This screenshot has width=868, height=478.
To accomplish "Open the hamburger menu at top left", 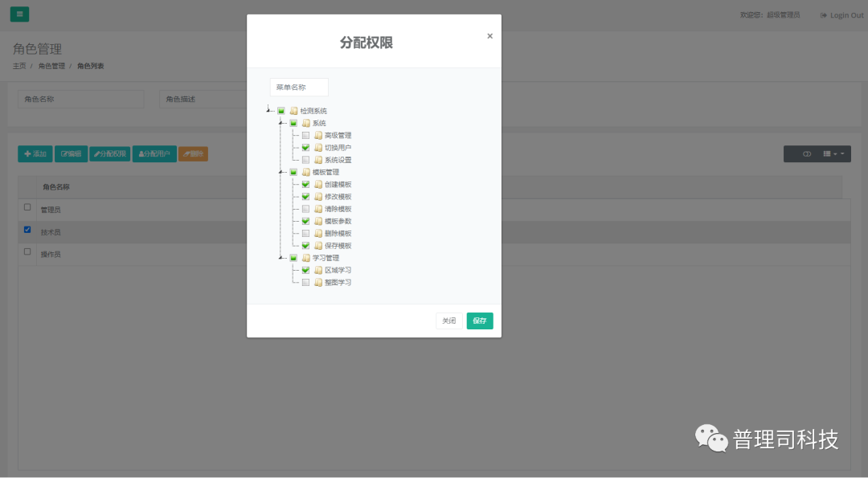I will click(x=19, y=14).
